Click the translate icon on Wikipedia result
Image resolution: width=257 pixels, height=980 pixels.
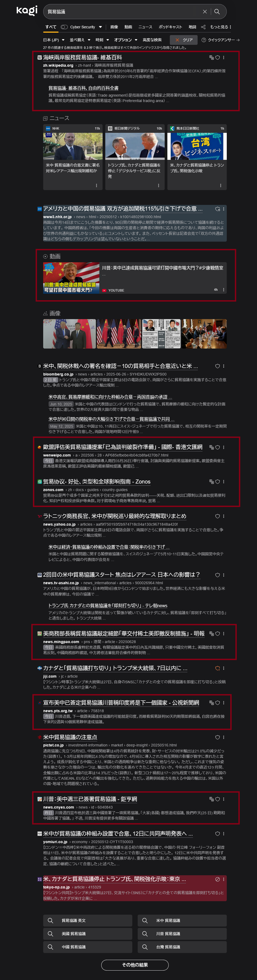(212, 58)
